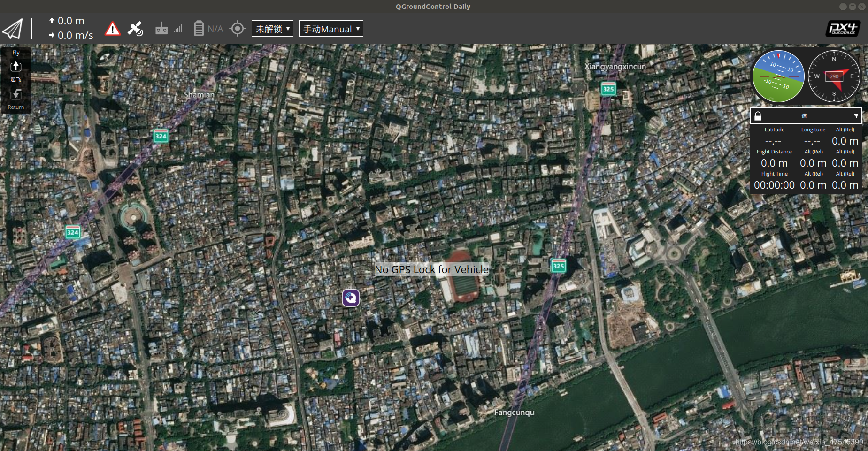The width and height of the screenshot is (868, 451).
Task: Click the Longitude value
Action: pyautogui.click(x=812, y=141)
